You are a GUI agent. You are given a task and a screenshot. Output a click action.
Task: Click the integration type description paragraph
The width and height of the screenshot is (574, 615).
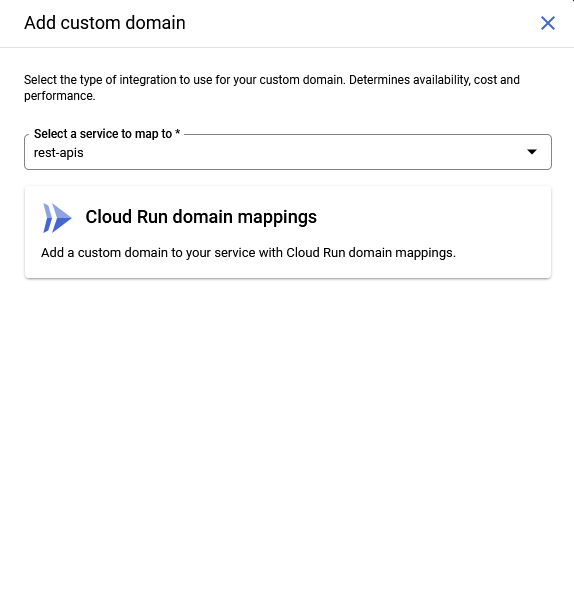pyautogui.click(x=272, y=88)
